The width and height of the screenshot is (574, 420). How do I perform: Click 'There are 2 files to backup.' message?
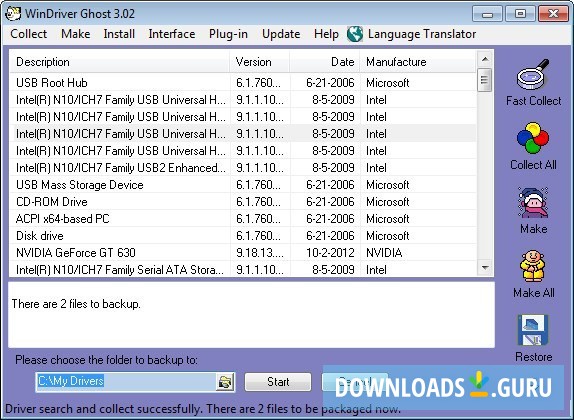coord(76,304)
